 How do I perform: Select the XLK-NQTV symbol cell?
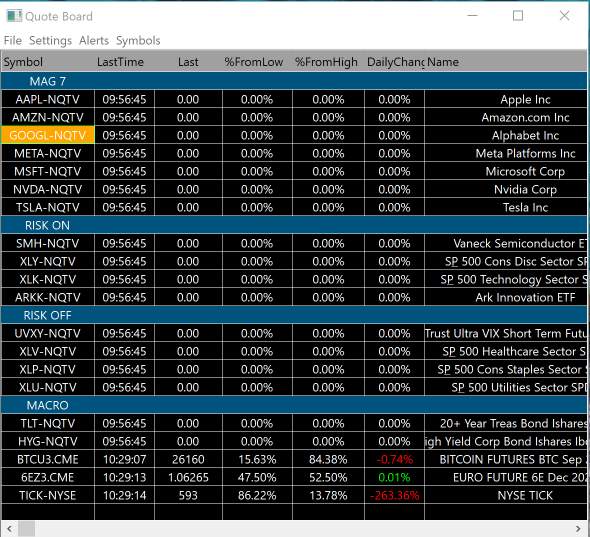pyautogui.click(x=48, y=279)
